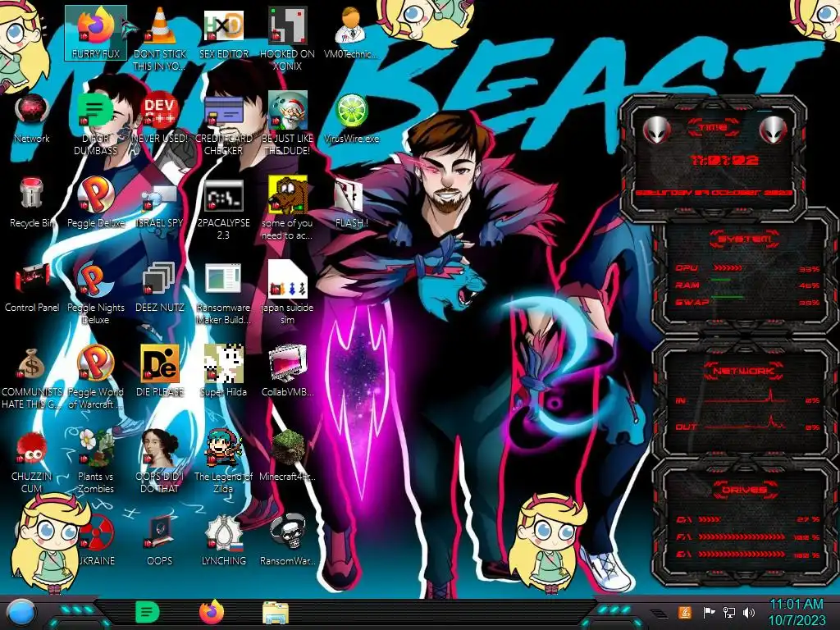840x630 pixels.
Task: Open the Start orb on taskbar
Action: tap(21, 613)
